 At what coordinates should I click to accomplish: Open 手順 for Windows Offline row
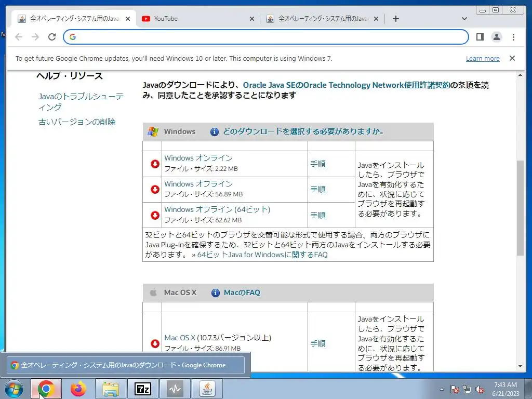point(318,189)
